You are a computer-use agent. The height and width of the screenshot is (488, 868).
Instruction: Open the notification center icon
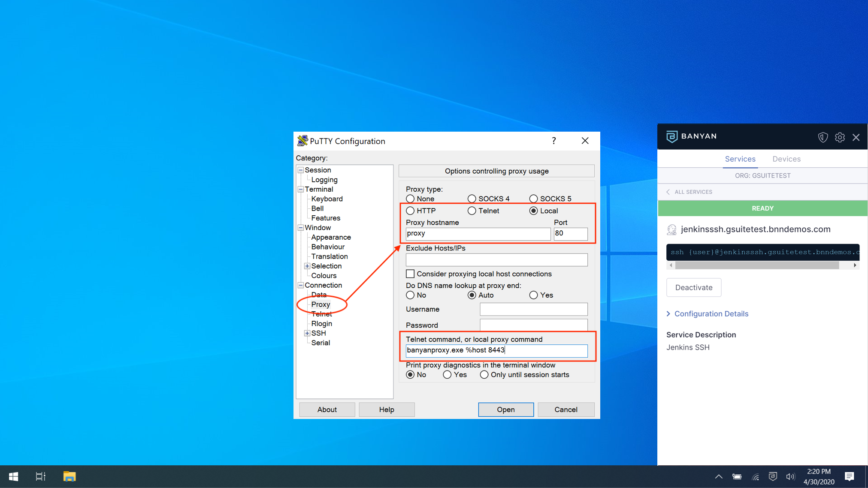point(849,476)
